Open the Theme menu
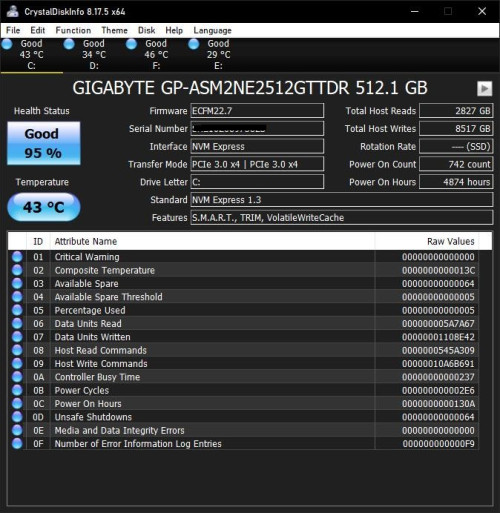The width and height of the screenshot is (500, 513). tap(114, 30)
